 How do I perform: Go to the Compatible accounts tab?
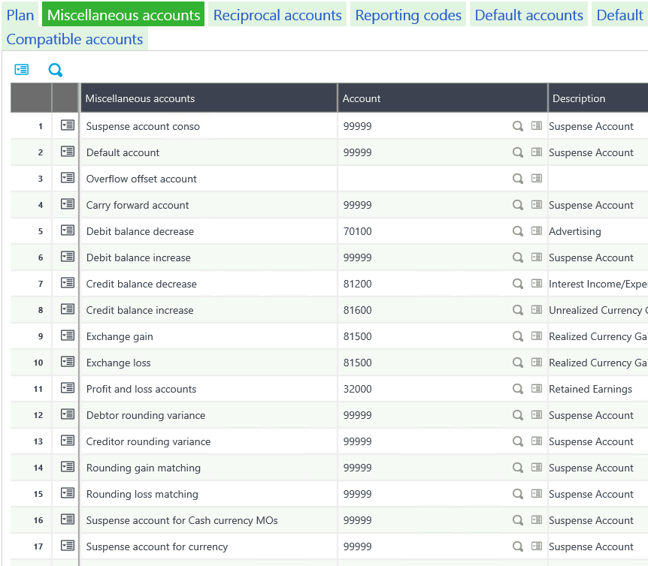75,39
